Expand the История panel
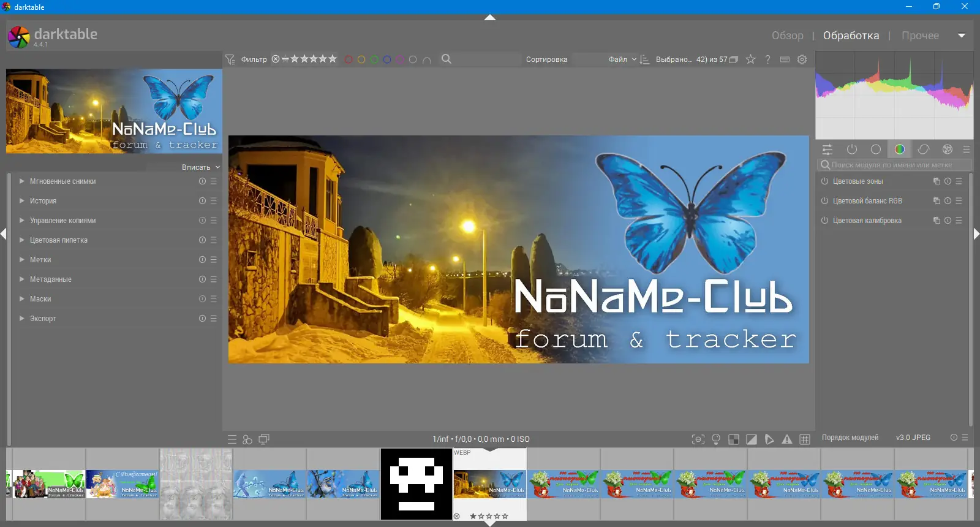The width and height of the screenshot is (980, 527). [22, 201]
